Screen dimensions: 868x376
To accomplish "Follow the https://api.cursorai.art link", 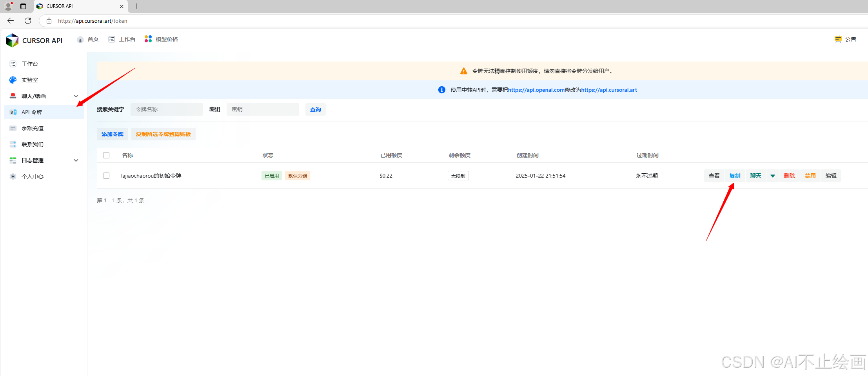I will click(x=609, y=90).
